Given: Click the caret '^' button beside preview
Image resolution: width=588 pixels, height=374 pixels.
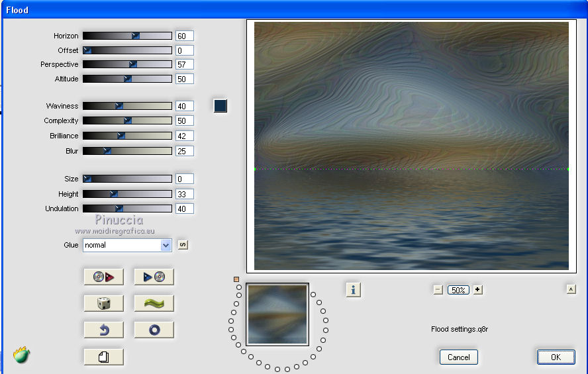Looking at the screenshot, I should [x=571, y=289].
